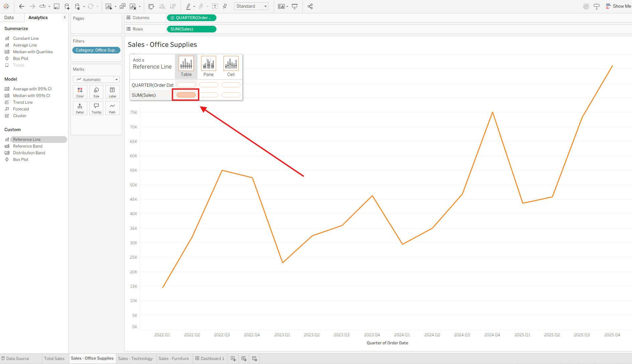Click the Refresh data icon
The image size is (632, 364).
coord(90,6)
